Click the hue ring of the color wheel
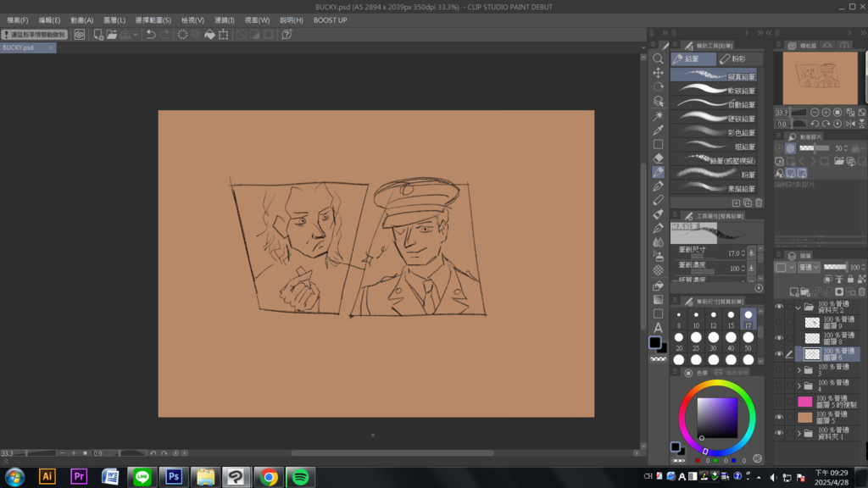 pos(717,385)
